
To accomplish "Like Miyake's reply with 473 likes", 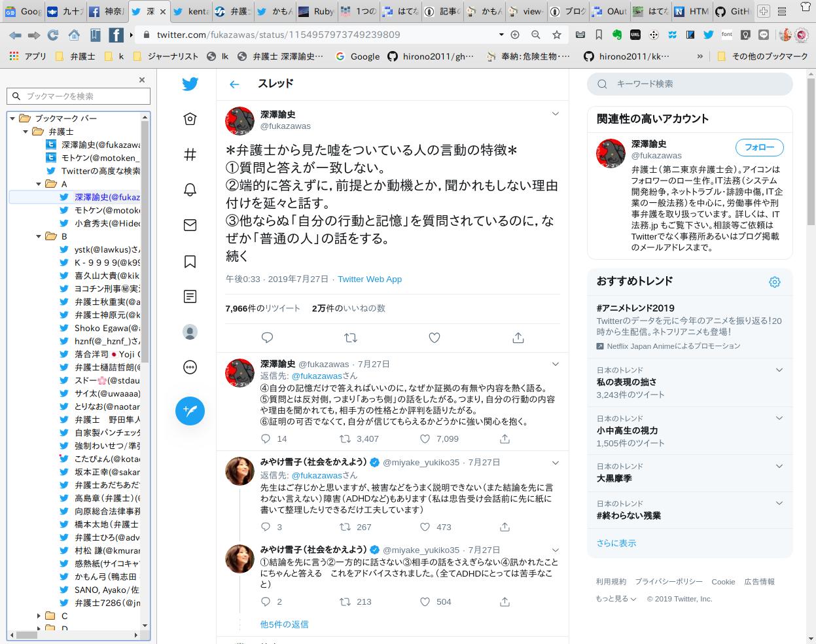I will tap(425, 527).
